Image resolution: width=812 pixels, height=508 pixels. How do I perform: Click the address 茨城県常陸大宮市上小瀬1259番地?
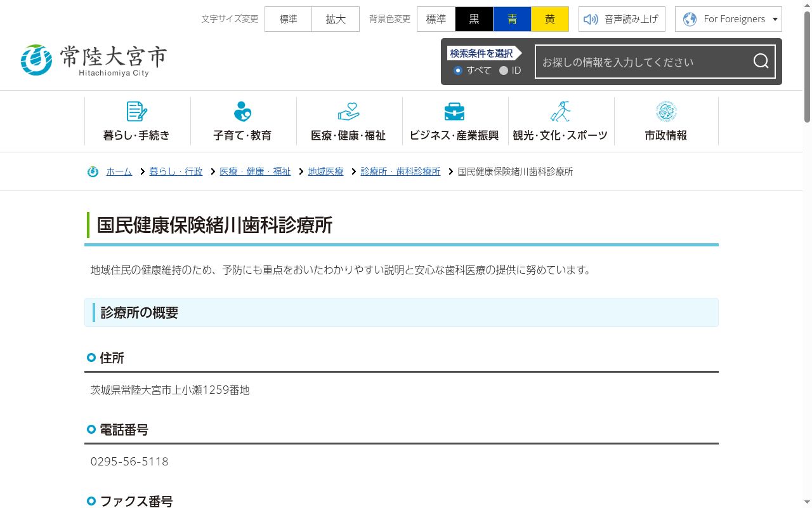point(170,390)
